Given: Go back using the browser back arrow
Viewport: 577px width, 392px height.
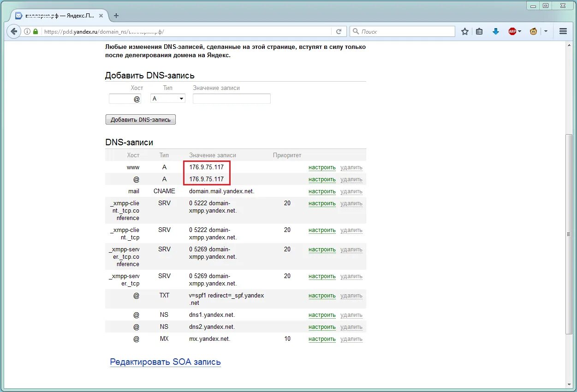Looking at the screenshot, I should click(x=14, y=31).
